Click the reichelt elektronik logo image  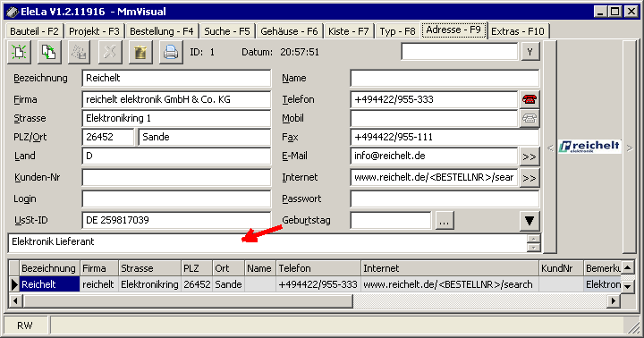[589, 147]
